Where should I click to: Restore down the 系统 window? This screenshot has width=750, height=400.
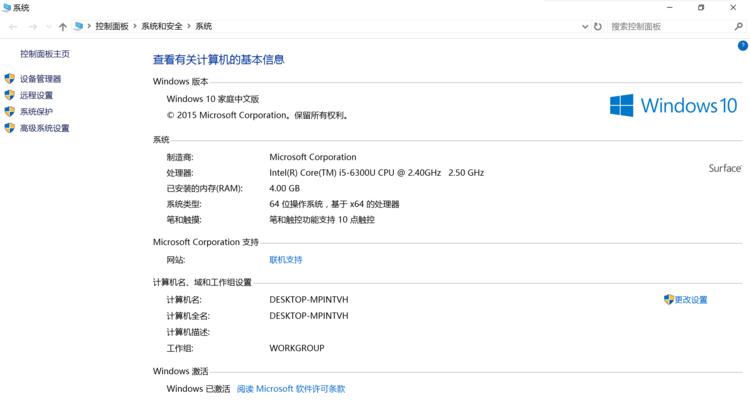(701, 7)
